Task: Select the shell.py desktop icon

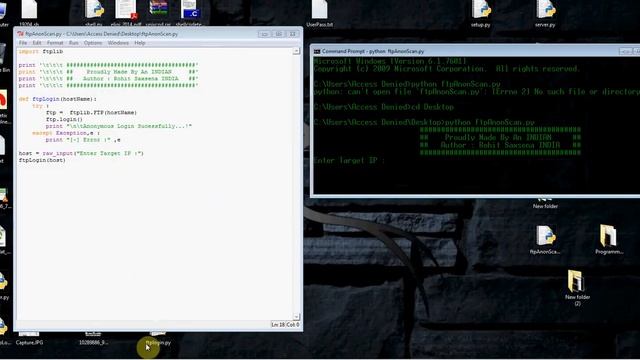Action: click(x=94, y=12)
